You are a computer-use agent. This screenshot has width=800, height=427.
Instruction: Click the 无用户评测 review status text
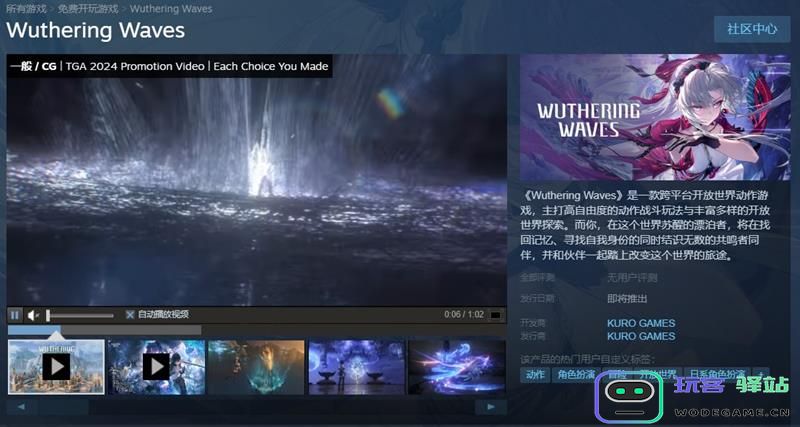pos(632,278)
